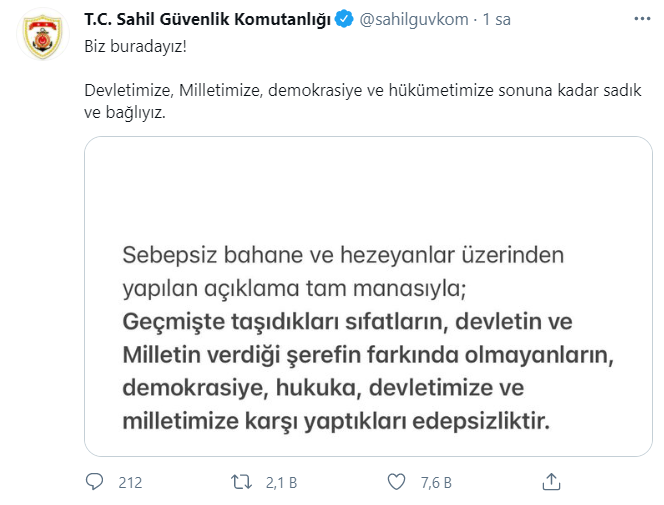
Task: Click the ve bağlıyız. tweet text line
Action: (125, 112)
